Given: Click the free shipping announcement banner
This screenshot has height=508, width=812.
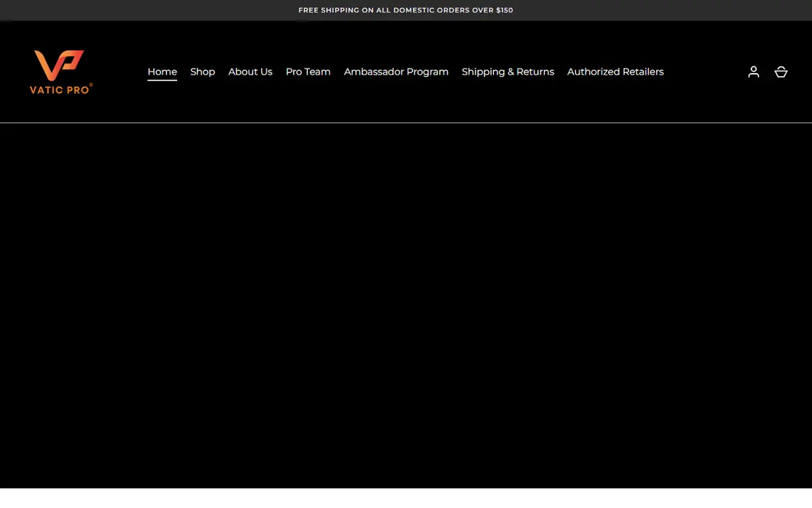Looking at the screenshot, I should pos(406,10).
